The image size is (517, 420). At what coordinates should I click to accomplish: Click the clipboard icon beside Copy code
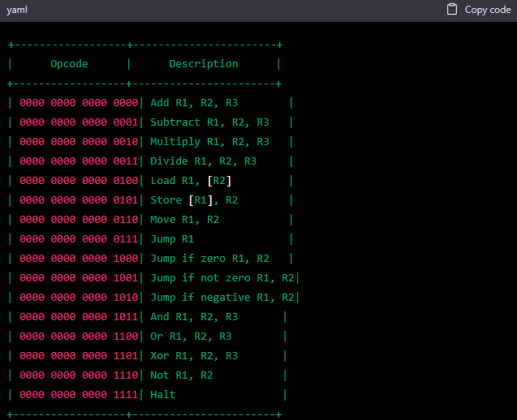click(x=452, y=10)
